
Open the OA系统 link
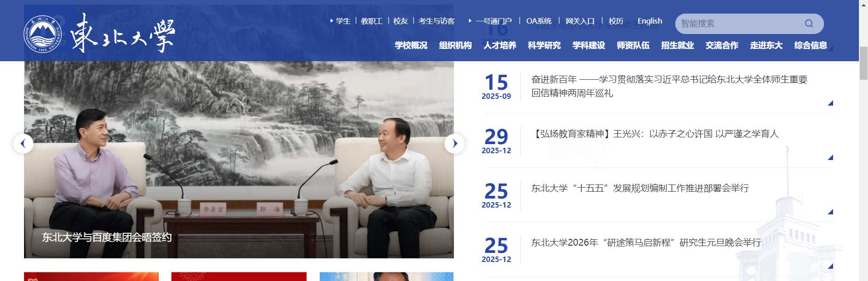(x=539, y=21)
